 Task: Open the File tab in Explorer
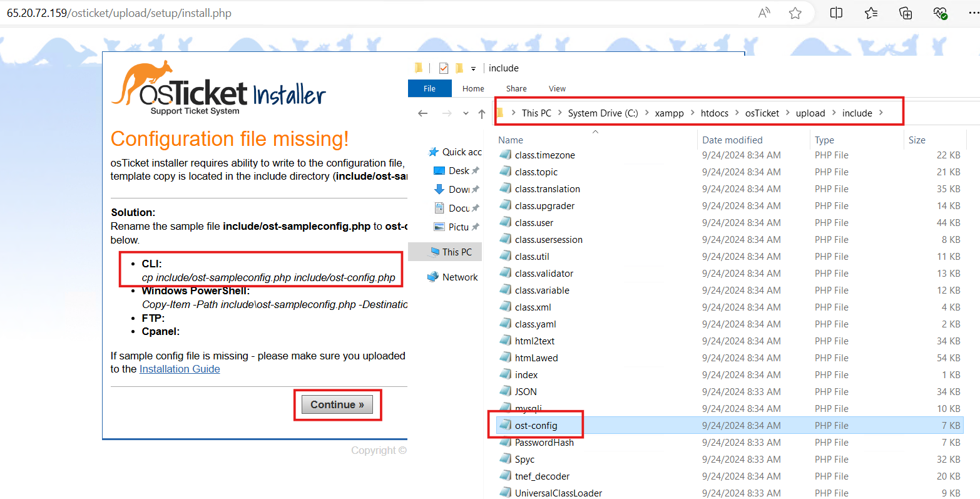[x=429, y=88]
